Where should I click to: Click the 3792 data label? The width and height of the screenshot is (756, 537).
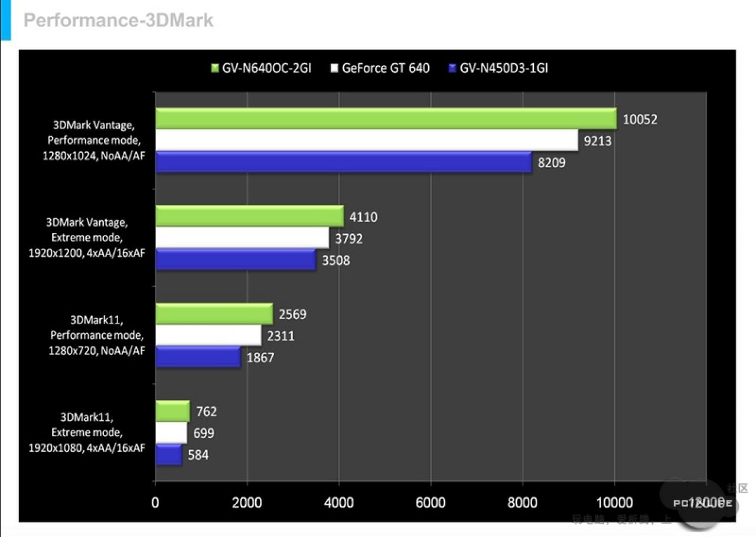tap(348, 239)
